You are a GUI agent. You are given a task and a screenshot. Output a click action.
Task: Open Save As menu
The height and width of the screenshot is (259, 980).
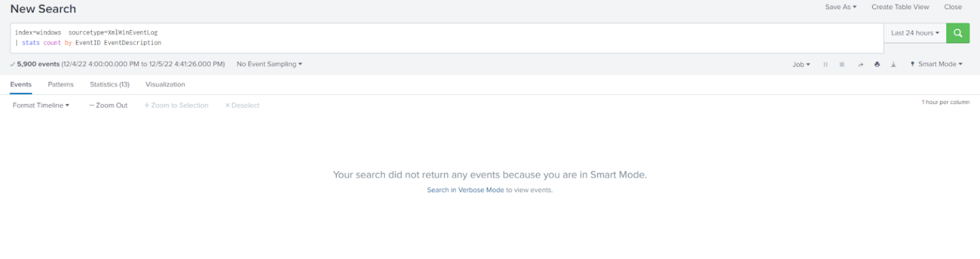(841, 7)
